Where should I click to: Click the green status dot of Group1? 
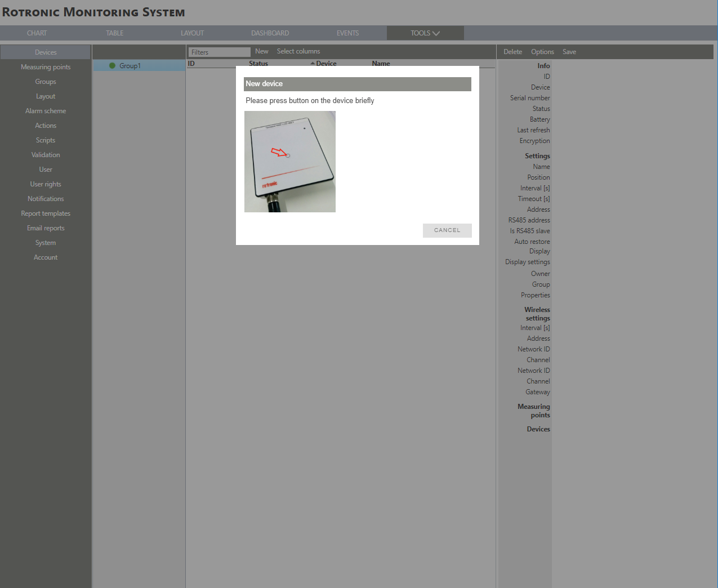tap(112, 66)
